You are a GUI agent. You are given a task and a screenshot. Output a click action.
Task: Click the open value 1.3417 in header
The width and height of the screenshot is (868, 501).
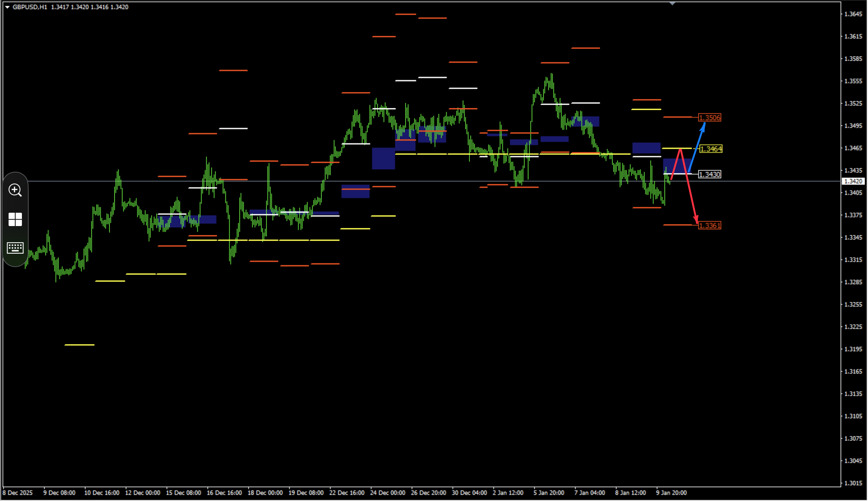[60, 7]
